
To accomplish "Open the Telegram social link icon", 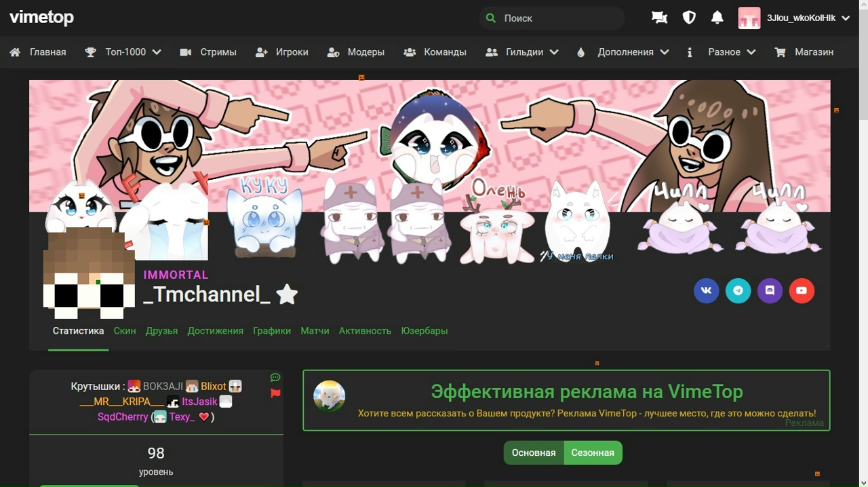I will 738,290.
